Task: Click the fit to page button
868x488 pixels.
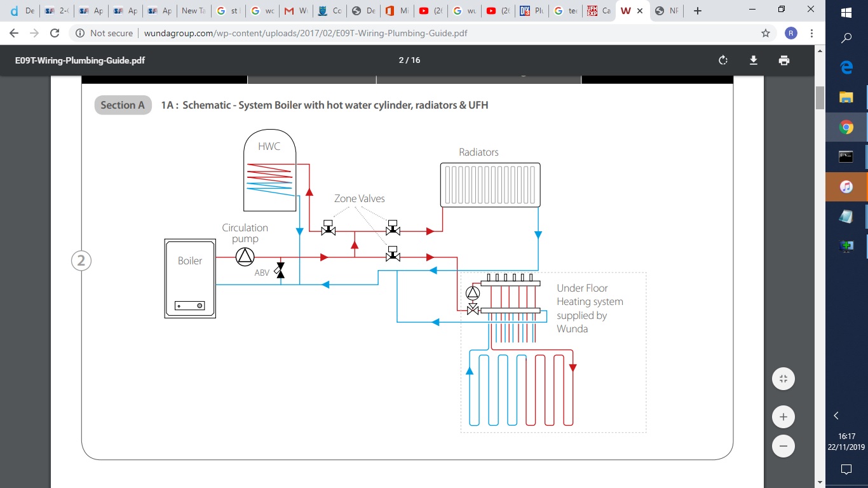Action: click(783, 379)
